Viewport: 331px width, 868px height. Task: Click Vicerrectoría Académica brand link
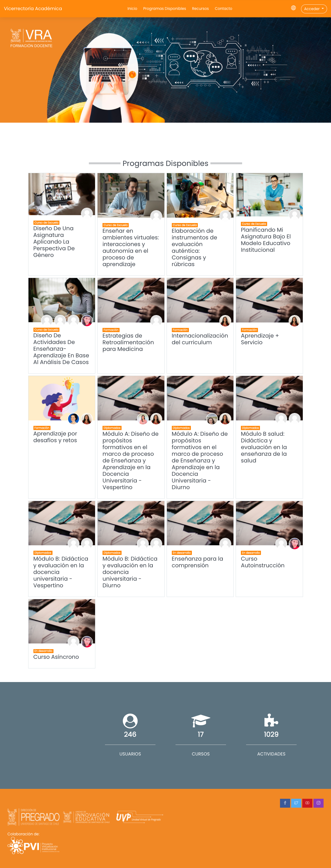tap(33, 8)
